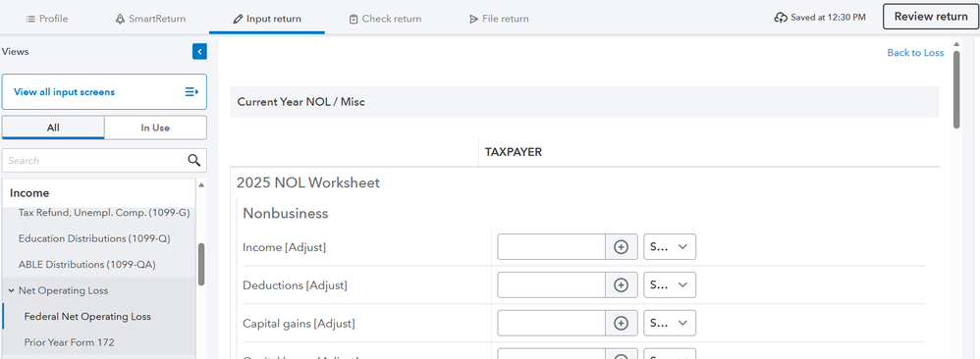Select Federal Net Operating Loss screen
Screen dimensions: 980x359
[x=87, y=317]
